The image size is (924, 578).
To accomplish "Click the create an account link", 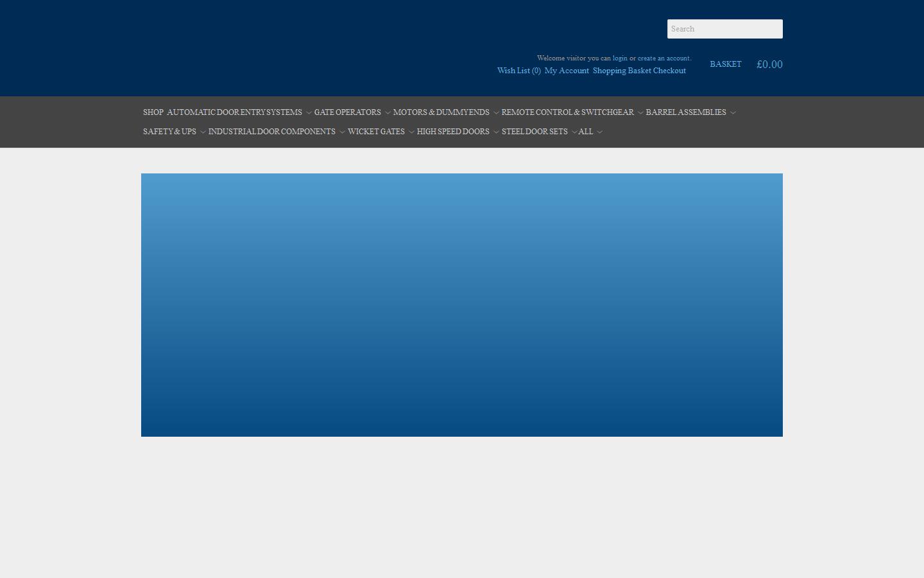I will pos(663,58).
